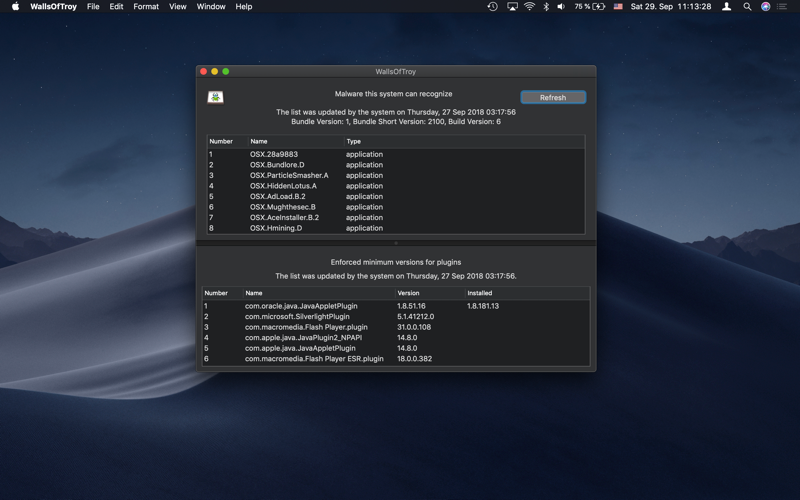The image size is (800, 500).
Task: Click the WallsOfTroy window title bar text
Action: (396, 71)
